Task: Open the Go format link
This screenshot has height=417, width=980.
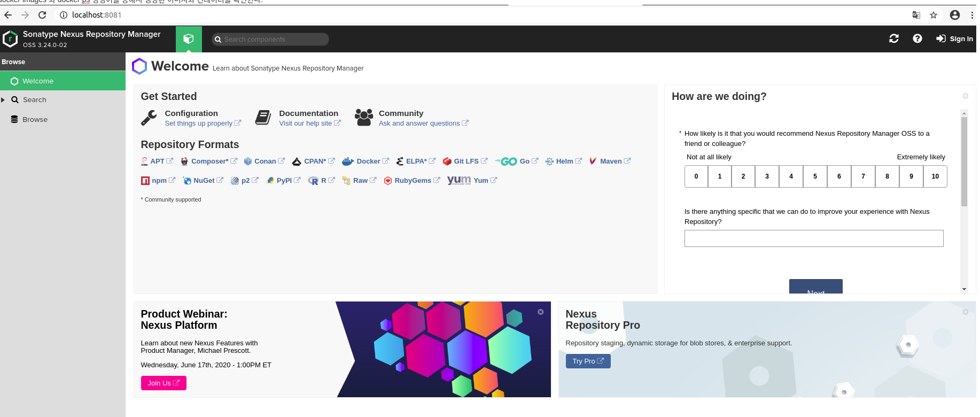Action: click(x=517, y=161)
